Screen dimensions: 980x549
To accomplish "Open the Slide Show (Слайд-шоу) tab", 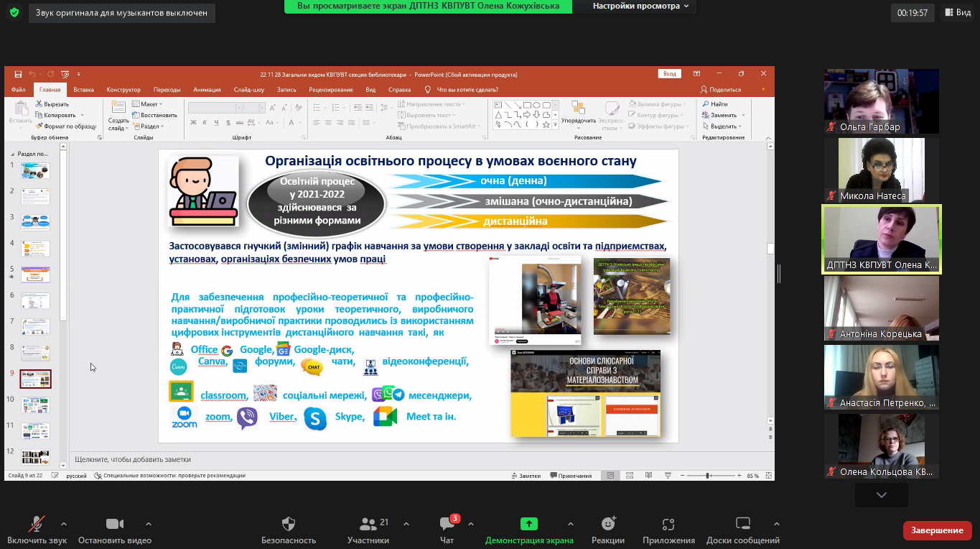I will [249, 90].
